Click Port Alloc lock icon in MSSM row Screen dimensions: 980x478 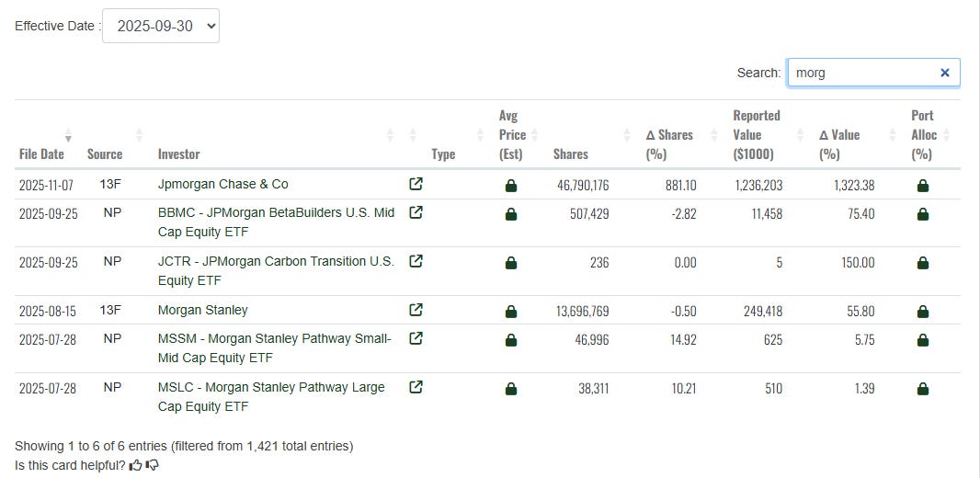point(922,340)
